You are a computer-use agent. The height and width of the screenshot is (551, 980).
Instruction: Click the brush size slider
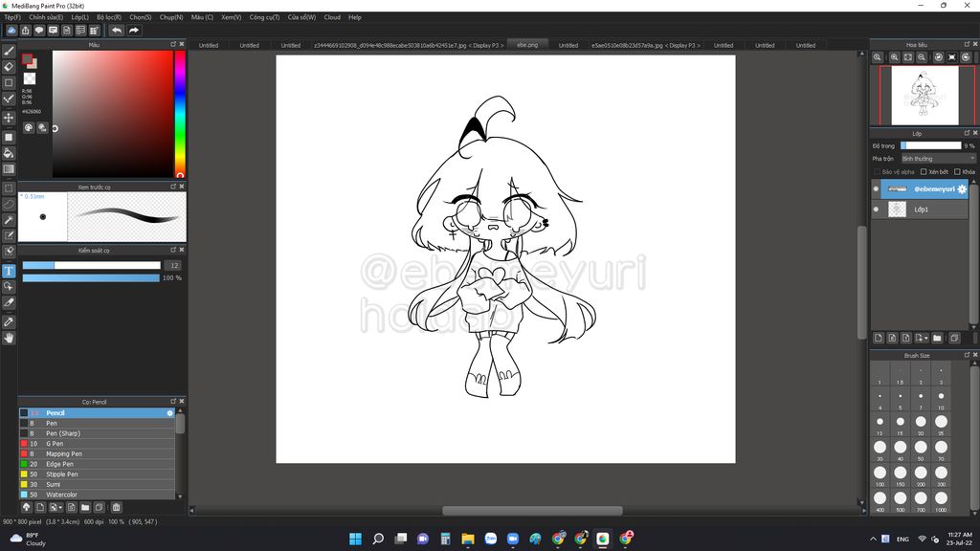(x=91, y=266)
